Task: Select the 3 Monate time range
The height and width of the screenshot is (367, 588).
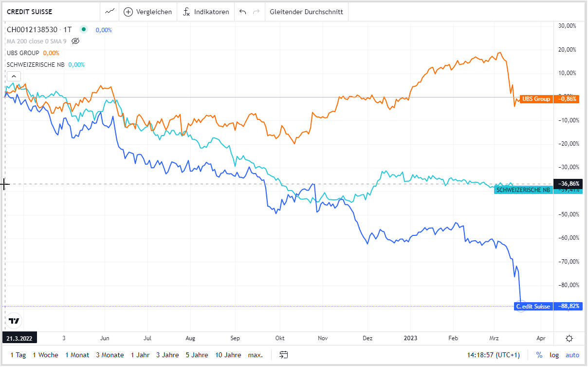Action: point(110,355)
